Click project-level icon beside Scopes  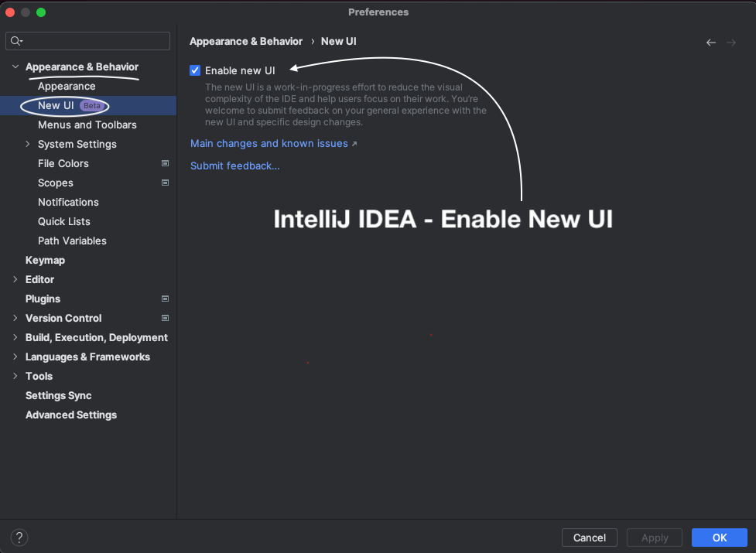click(x=165, y=183)
